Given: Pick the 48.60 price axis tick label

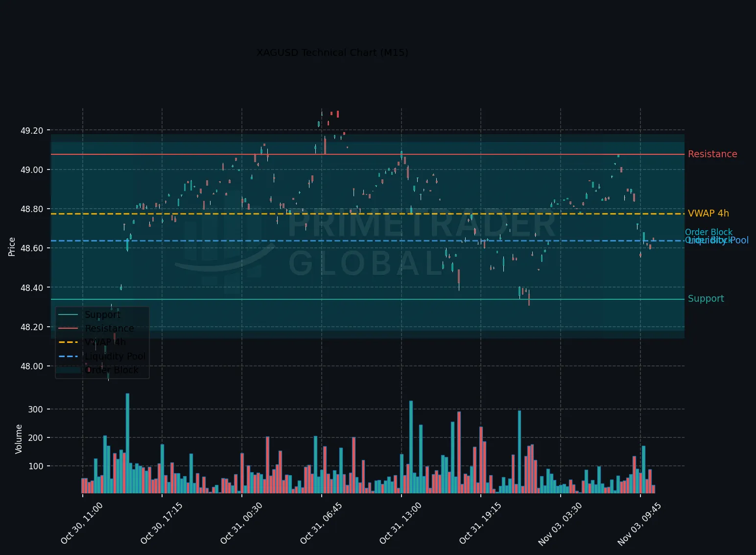Looking at the screenshot, I should click(x=32, y=248).
